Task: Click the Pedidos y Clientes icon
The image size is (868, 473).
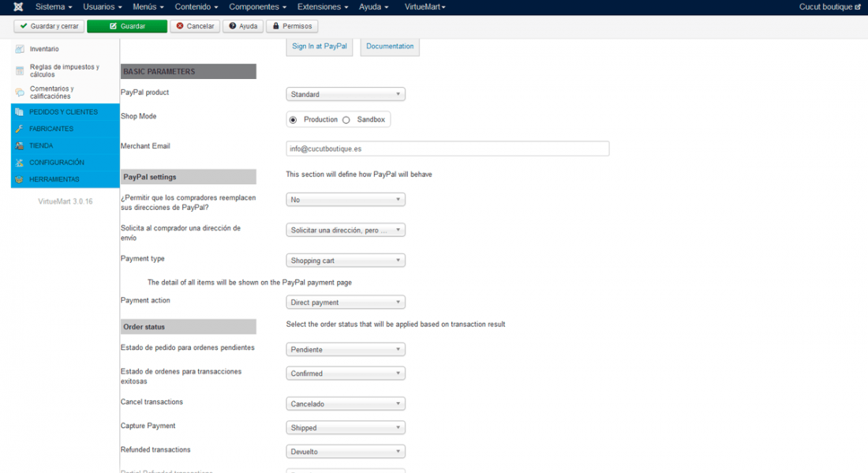Action: click(20, 112)
